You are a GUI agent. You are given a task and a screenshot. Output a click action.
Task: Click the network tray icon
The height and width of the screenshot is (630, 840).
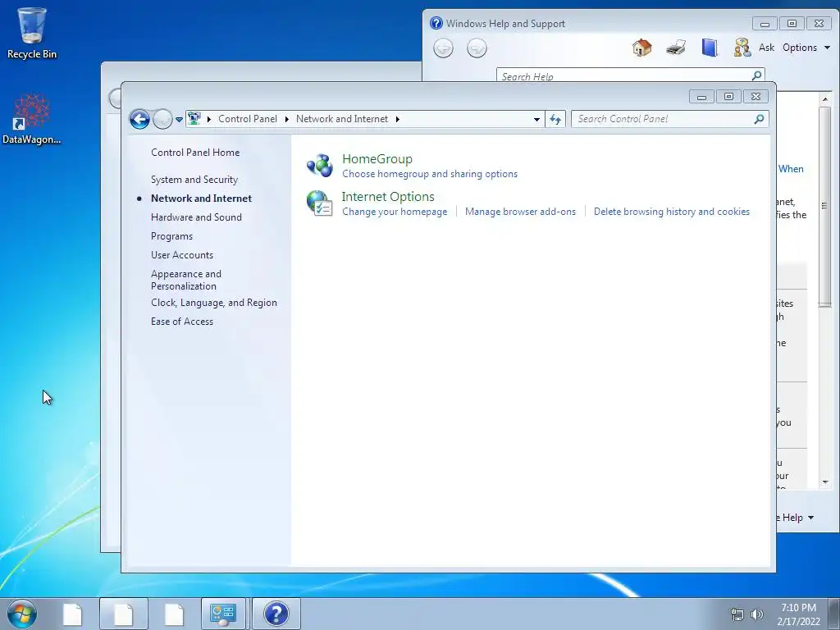[737, 614]
